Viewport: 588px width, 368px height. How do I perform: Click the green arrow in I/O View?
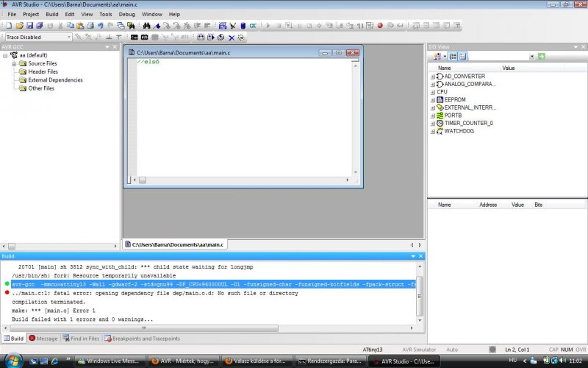click(541, 57)
